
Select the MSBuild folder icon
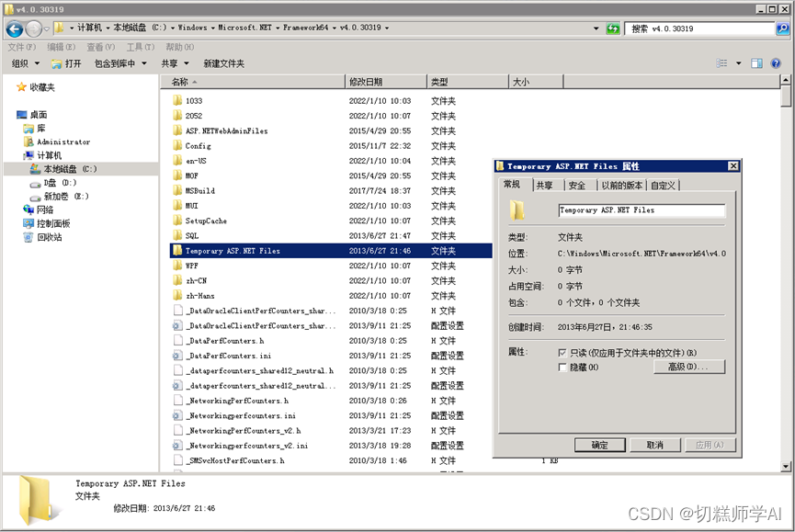177,190
